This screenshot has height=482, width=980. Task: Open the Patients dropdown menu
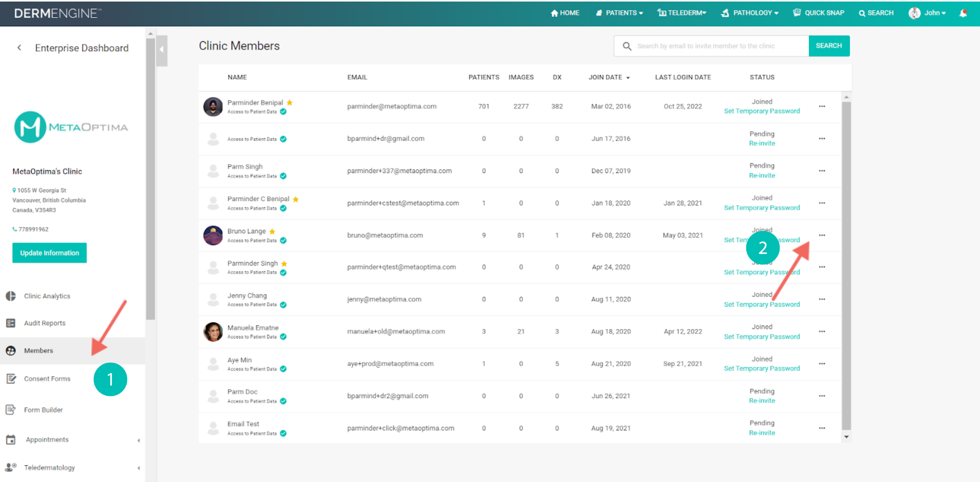[620, 13]
